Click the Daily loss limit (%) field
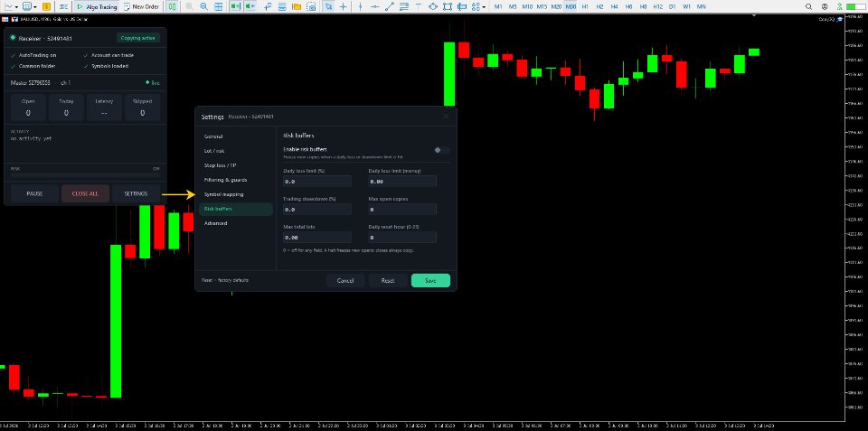Viewport: 868px width, 431px height. (317, 181)
